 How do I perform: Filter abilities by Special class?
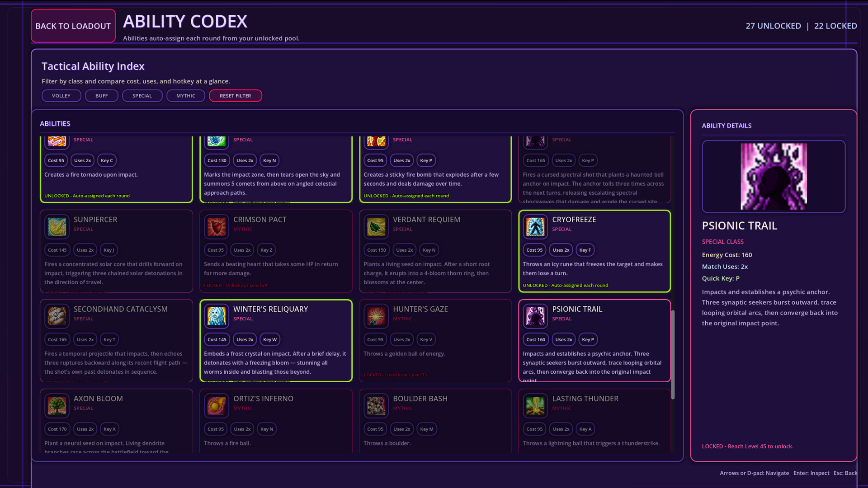[x=142, y=96]
